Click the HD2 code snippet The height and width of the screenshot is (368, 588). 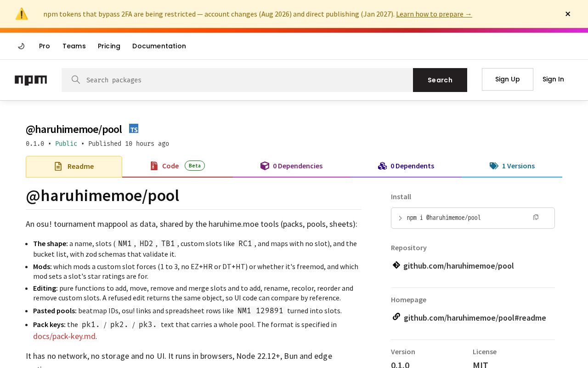point(147,243)
